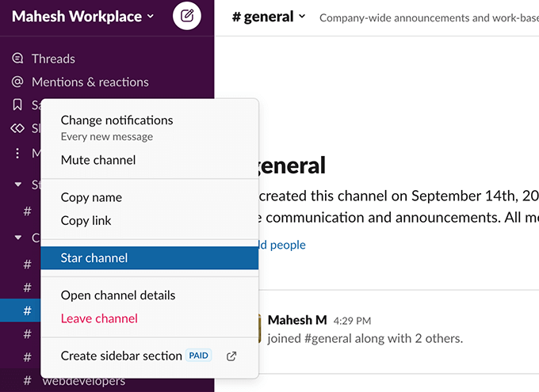Click the external link icon beside PAID
Screen dimensions: 539x392
(x=231, y=356)
